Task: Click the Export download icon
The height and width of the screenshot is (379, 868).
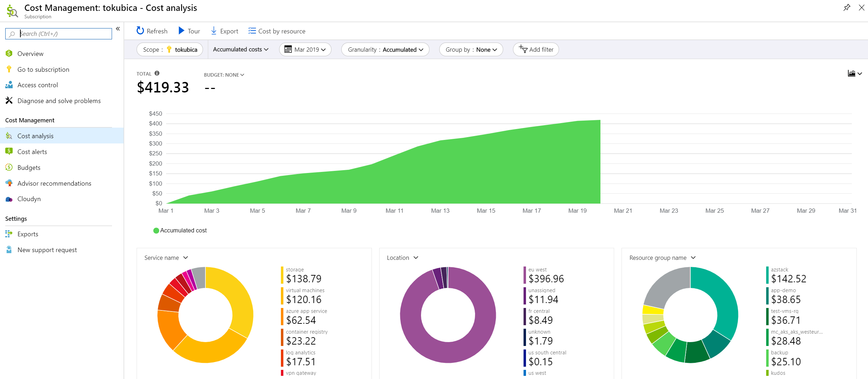Action: pos(213,31)
